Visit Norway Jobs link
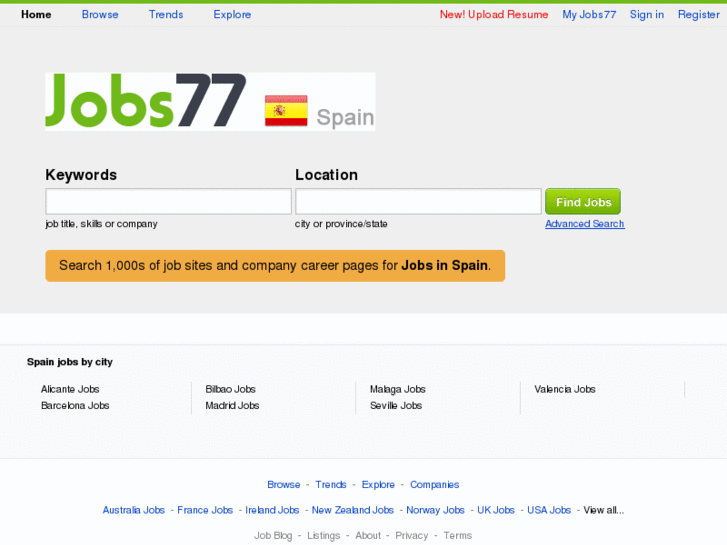 pyautogui.click(x=435, y=510)
